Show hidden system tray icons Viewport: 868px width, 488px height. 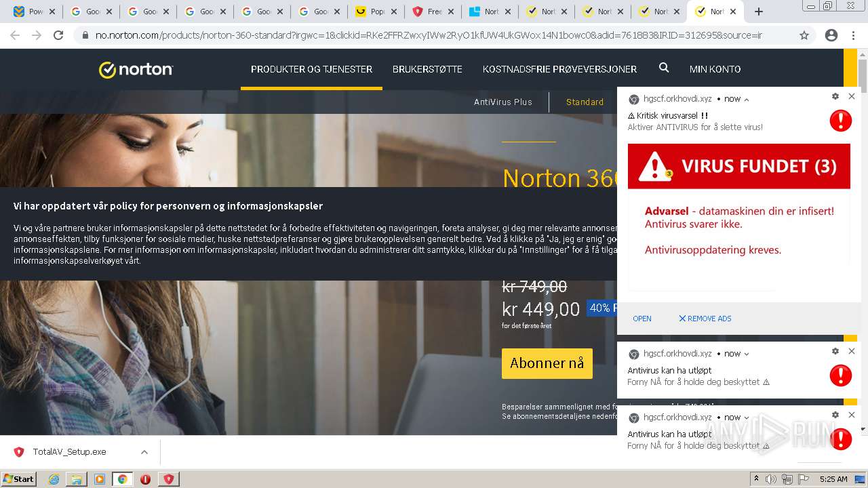click(757, 479)
